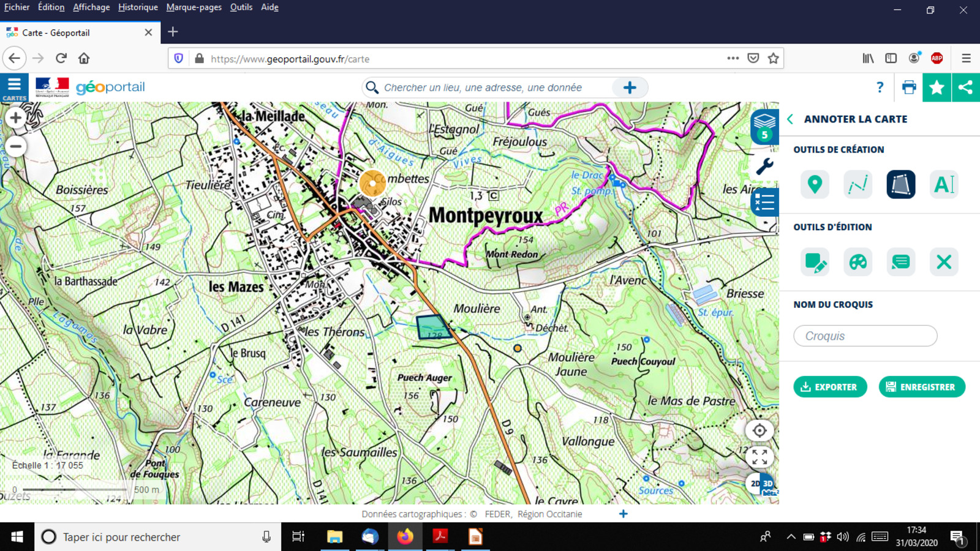This screenshot has height=551, width=980.
Task: Click the Enregistrer button
Action: (921, 387)
